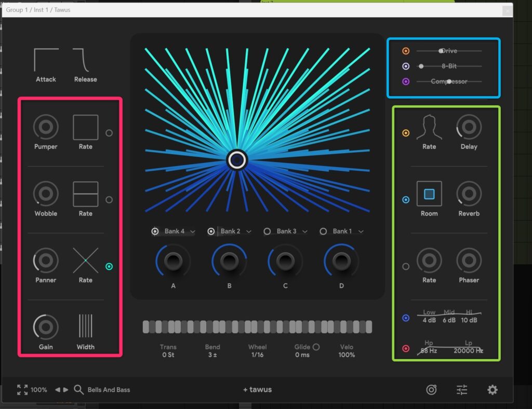Click the Panner Rate cross icon
The width and height of the screenshot is (532, 409).
pyautogui.click(x=86, y=261)
